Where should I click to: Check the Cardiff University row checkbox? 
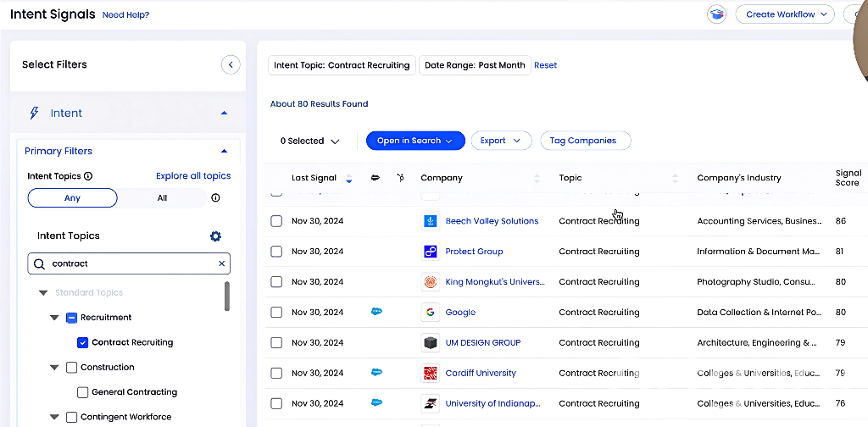coord(276,374)
